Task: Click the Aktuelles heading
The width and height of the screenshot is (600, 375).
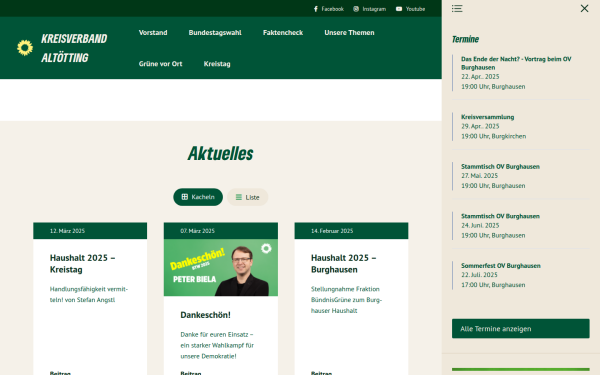Action: coord(220,153)
